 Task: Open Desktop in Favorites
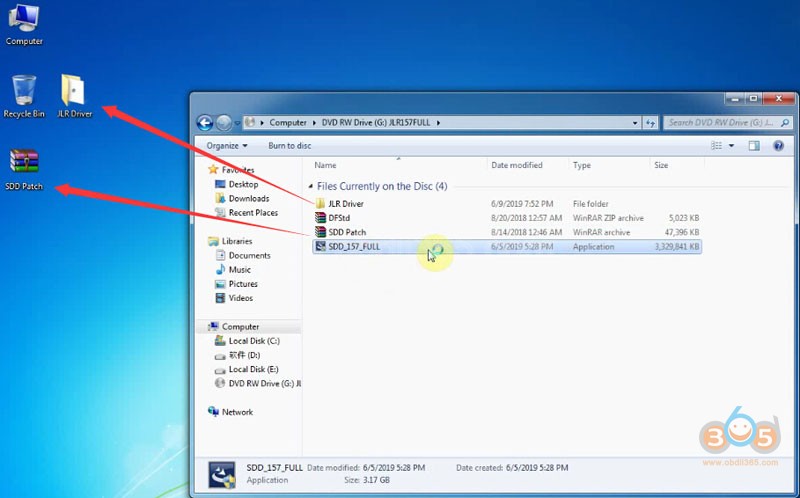pyautogui.click(x=243, y=184)
